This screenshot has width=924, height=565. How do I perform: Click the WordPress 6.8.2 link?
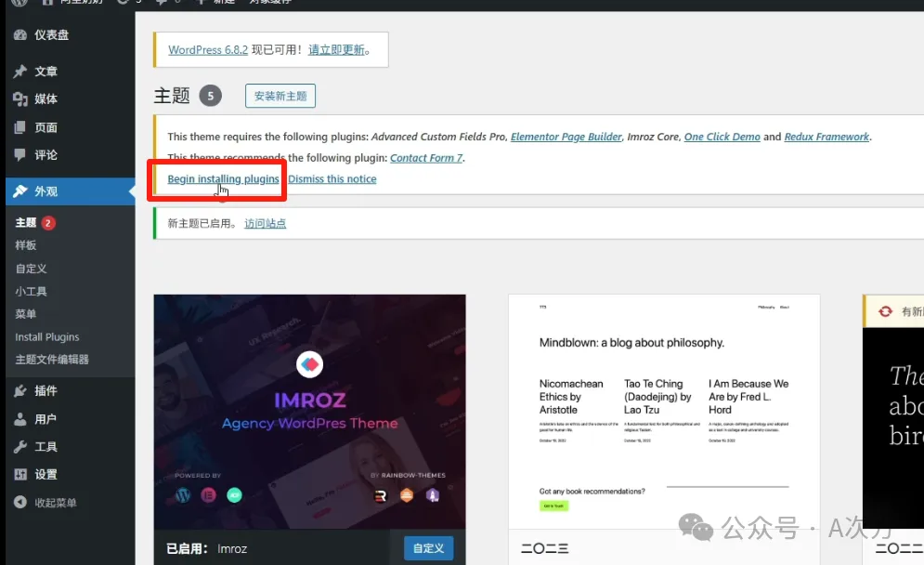coord(208,49)
